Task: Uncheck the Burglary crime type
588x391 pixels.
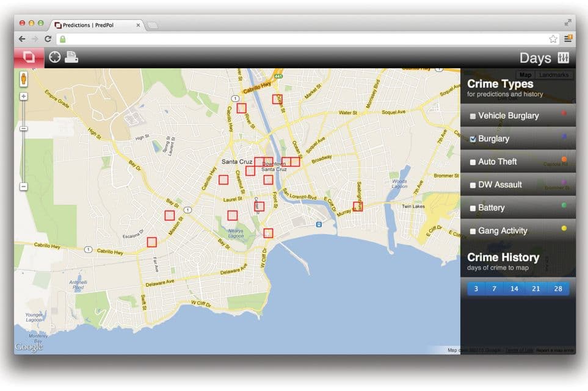Action: click(473, 139)
